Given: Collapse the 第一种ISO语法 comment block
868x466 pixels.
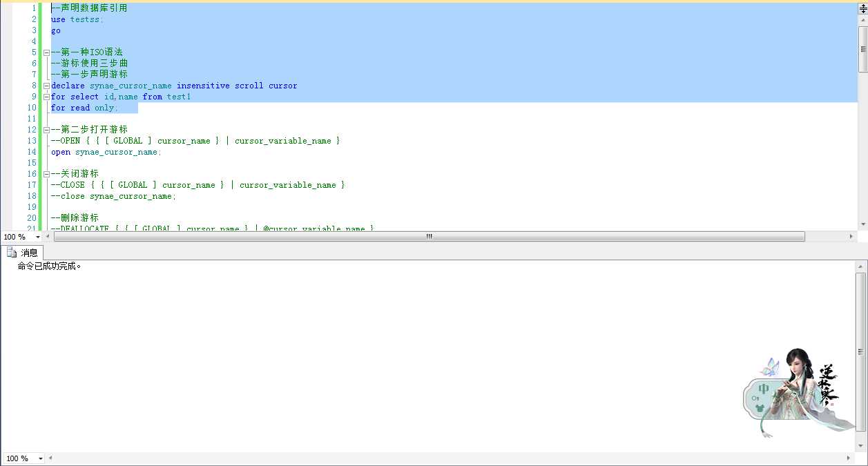Looking at the screenshot, I should click(x=46, y=52).
